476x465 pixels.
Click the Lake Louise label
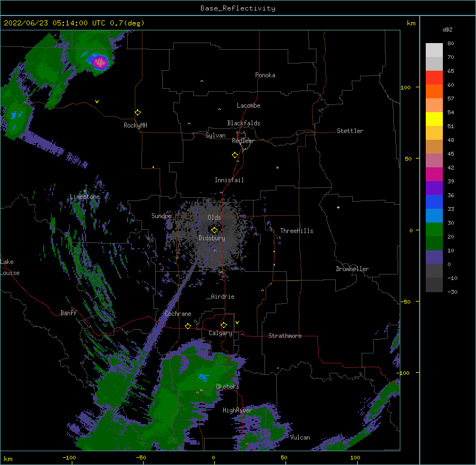tap(10, 267)
